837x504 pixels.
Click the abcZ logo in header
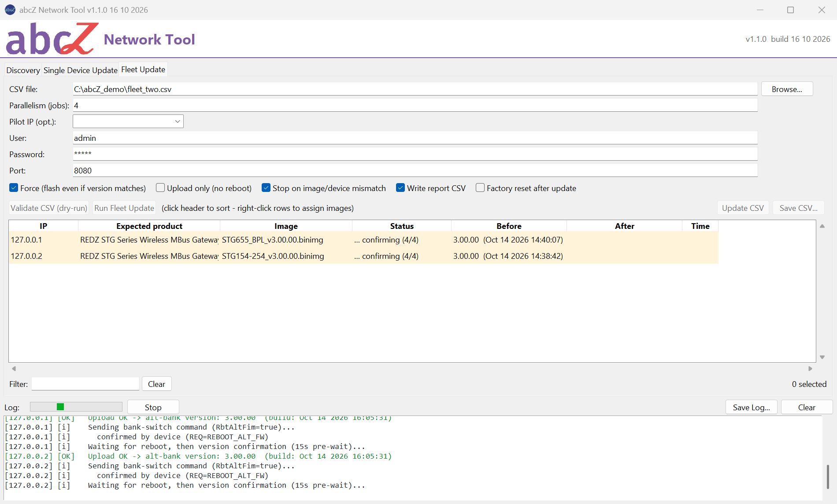point(52,39)
